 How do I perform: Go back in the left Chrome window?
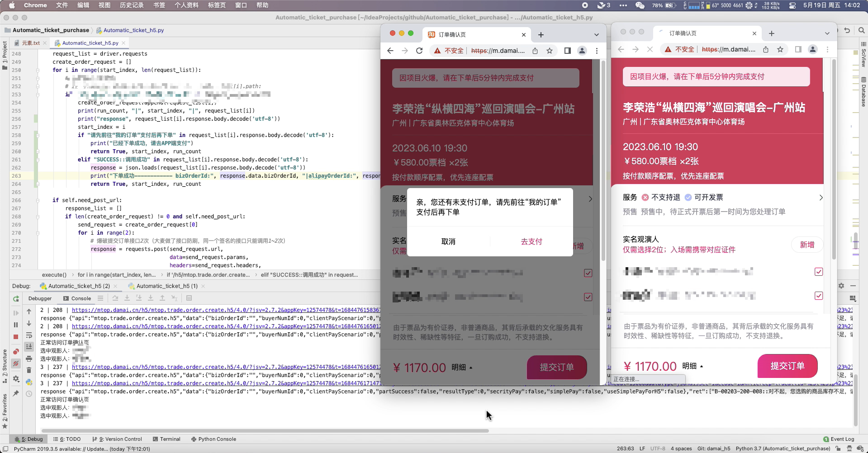pos(390,51)
